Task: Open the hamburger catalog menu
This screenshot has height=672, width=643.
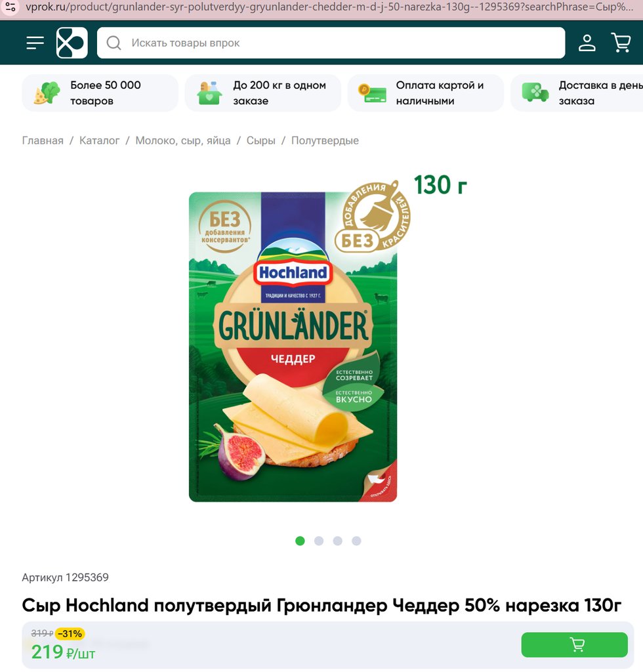Action: tap(35, 43)
